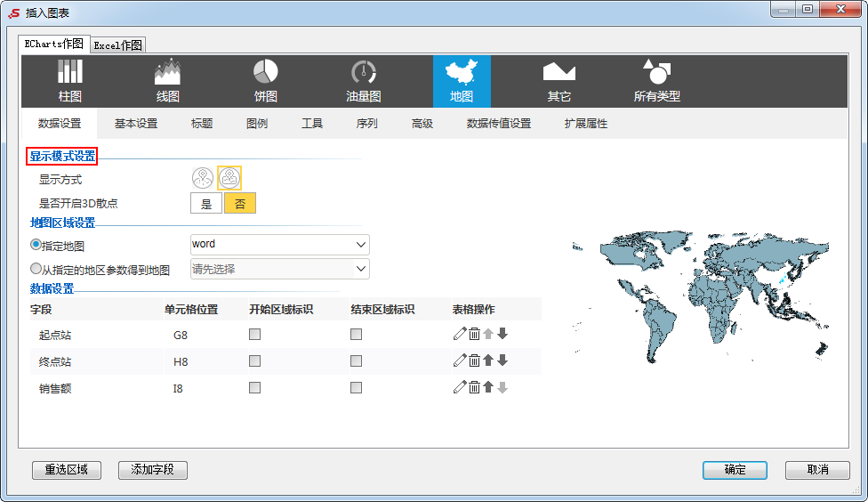Confirm with the 确定 button
The width and height of the screenshot is (868, 502).
tap(735, 470)
